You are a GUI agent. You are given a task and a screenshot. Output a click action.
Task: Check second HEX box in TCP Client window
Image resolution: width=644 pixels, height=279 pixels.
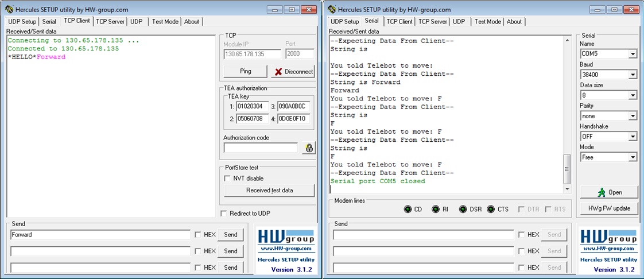point(198,251)
